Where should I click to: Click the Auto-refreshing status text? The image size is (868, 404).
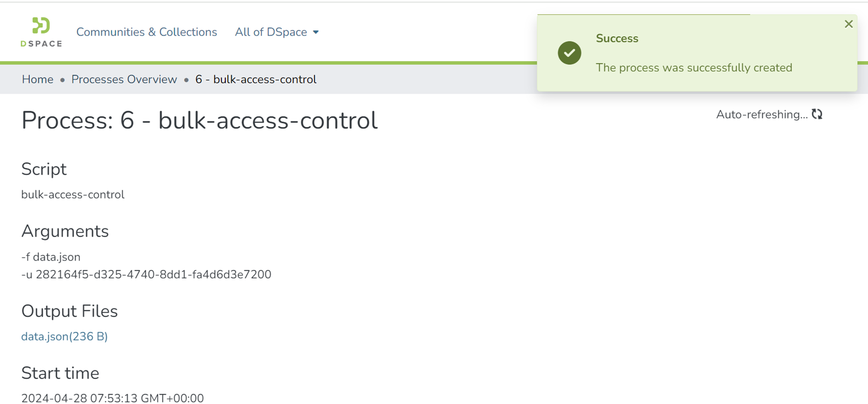tap(761, 114)
